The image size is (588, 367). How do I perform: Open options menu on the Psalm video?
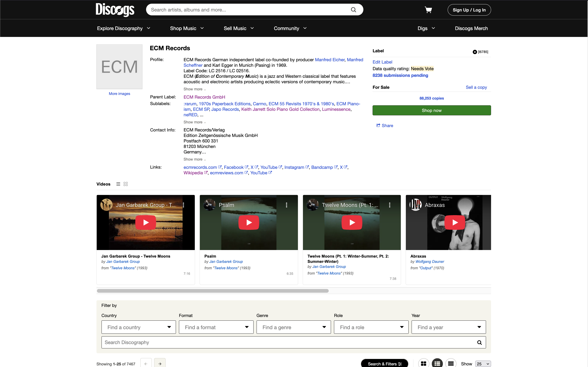point(286,205)
